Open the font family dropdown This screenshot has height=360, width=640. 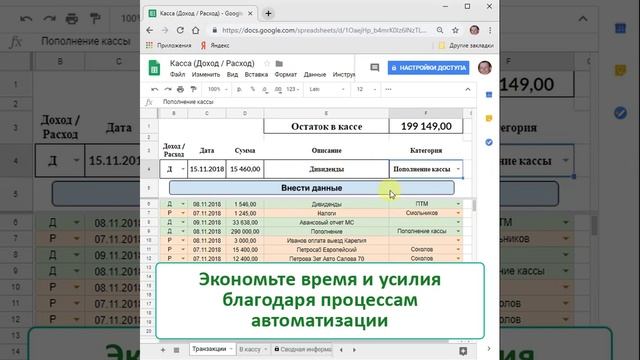click(327, 89)
